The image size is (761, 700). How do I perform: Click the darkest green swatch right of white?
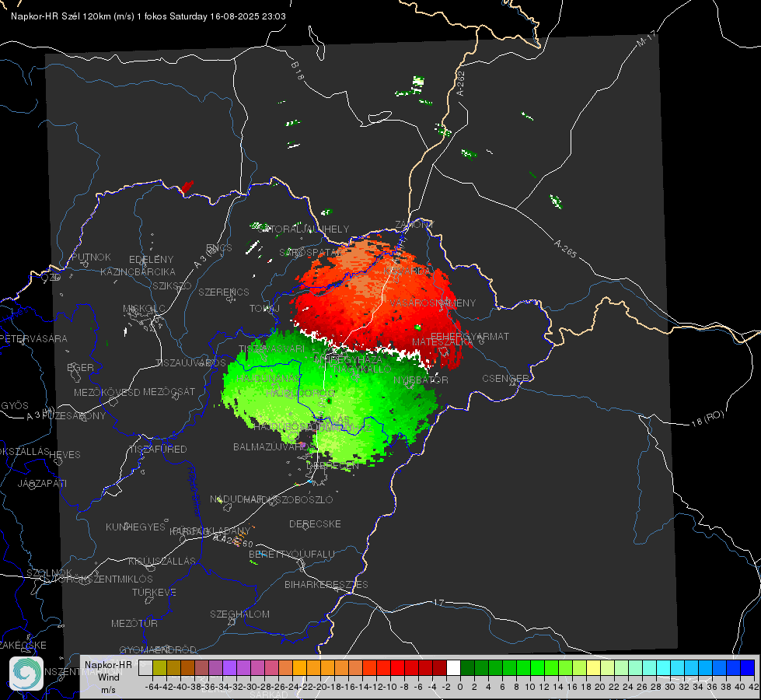(467, 668)
